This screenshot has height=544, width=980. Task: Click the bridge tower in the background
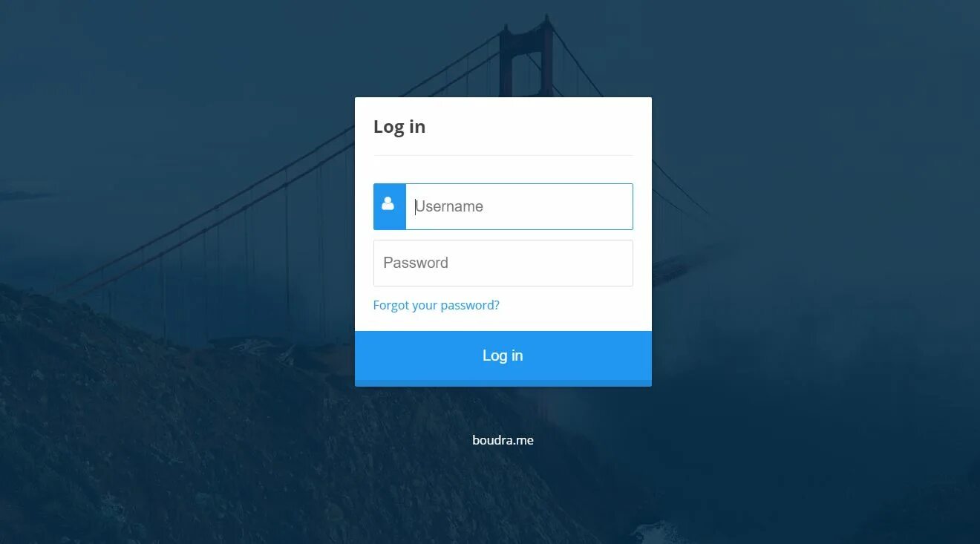coord(526,56)
